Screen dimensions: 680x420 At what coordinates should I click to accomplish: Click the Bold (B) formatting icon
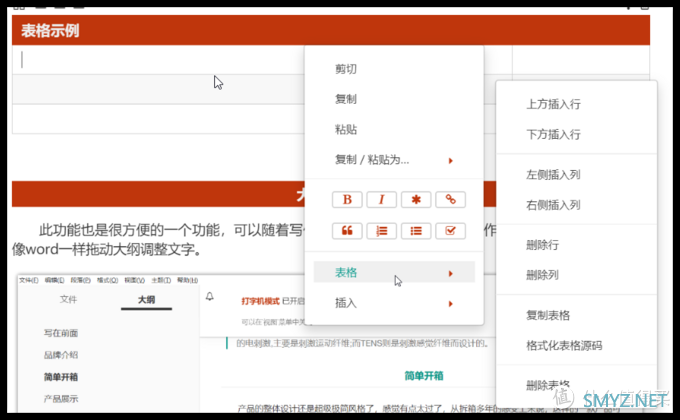tap(347, 199)
